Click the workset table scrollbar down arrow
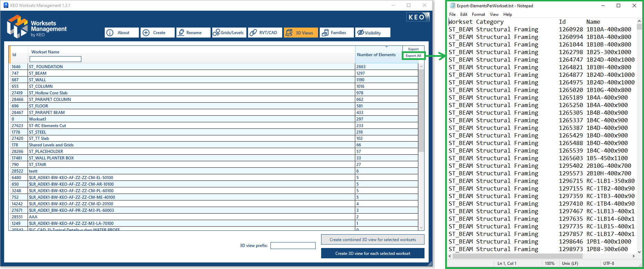 (x=421, y=228)
